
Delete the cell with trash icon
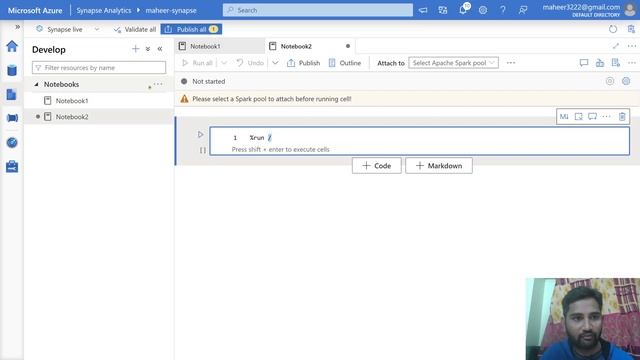(622, 117)
